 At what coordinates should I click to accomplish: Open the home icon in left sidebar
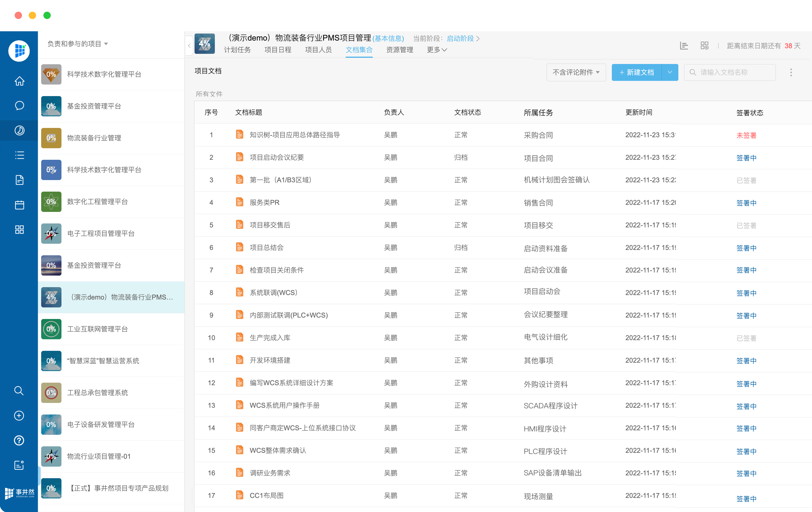point(19,81)
